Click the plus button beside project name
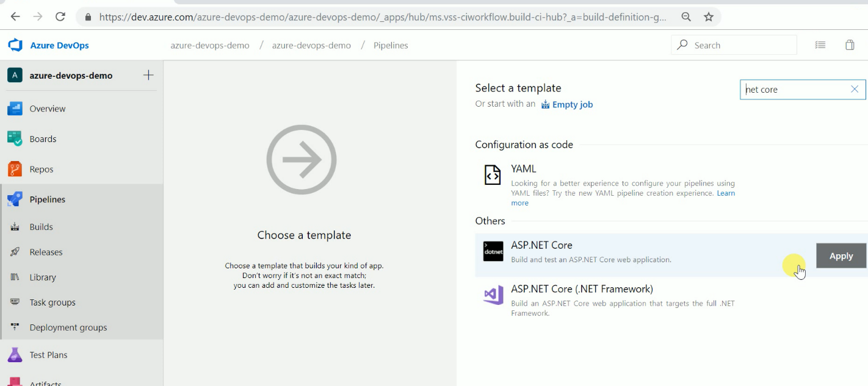 click(148, 75)
